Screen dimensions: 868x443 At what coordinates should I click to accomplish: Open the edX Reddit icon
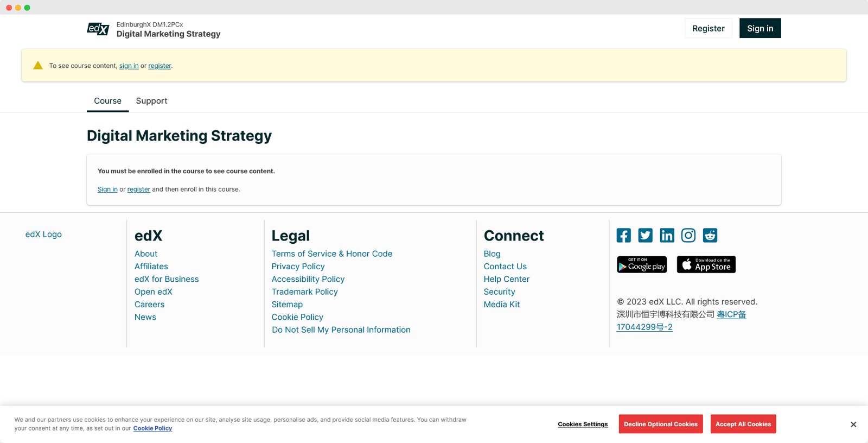[x=710, y=235]
